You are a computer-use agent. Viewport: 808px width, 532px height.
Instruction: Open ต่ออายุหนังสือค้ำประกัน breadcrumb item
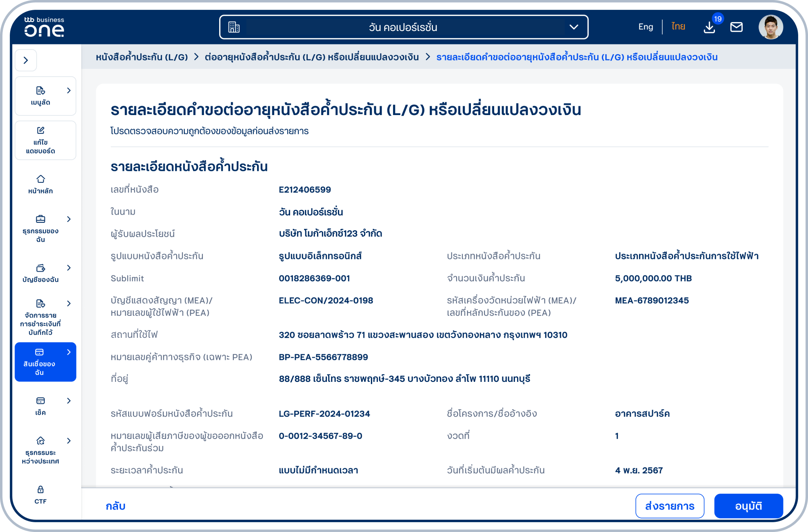pos(311,57)
